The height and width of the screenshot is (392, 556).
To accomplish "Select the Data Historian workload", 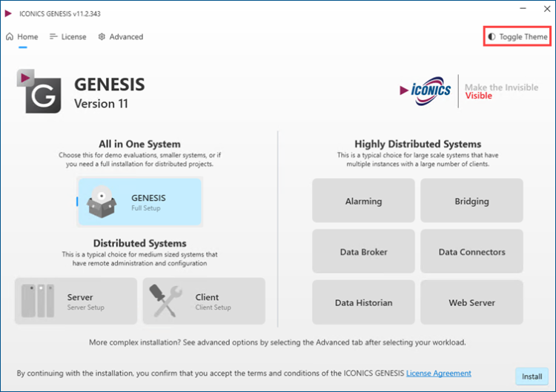I will tap(363, 302).
